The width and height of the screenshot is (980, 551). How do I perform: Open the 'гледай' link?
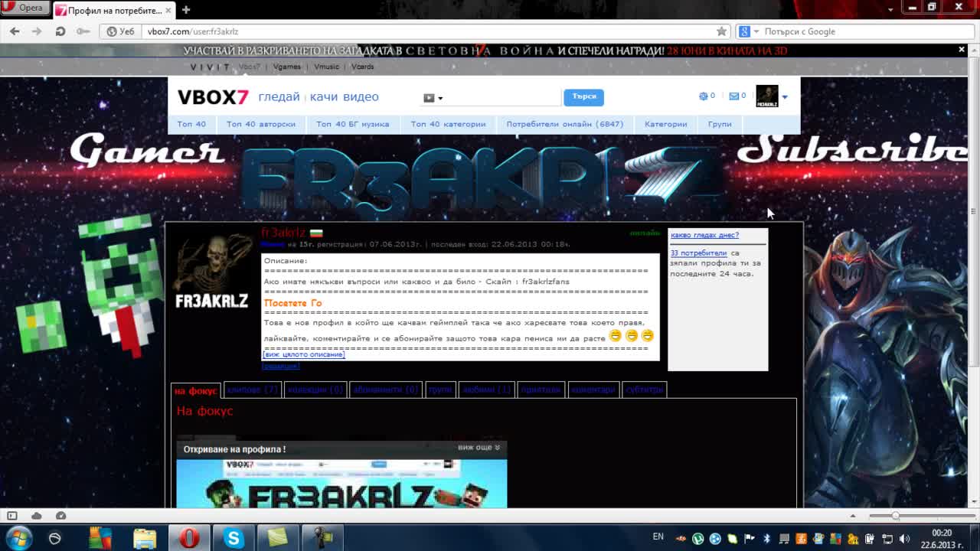pos(279,97)
